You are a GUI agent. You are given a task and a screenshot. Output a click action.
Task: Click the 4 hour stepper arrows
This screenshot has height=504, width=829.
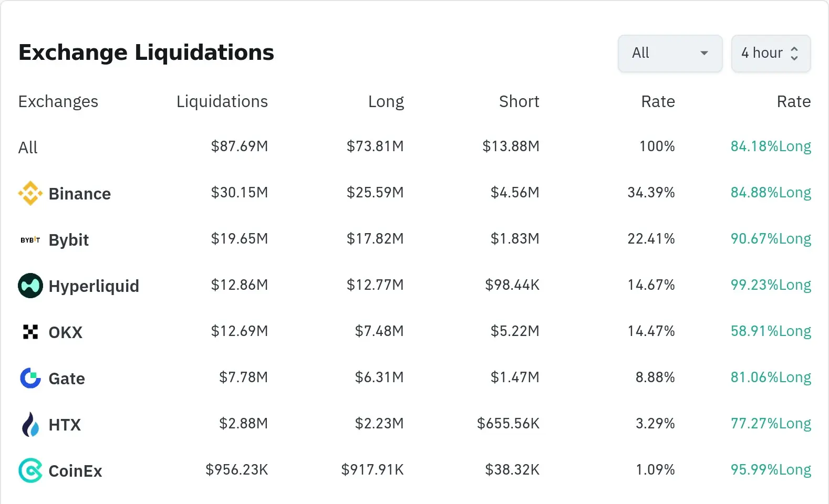pyautogui.click(x=796, y=53)
